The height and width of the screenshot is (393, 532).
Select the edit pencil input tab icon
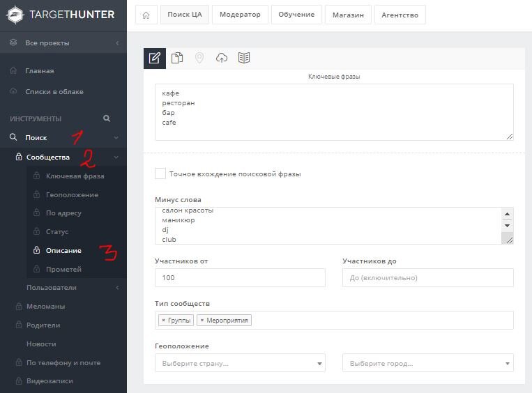[x=155, y=59]
